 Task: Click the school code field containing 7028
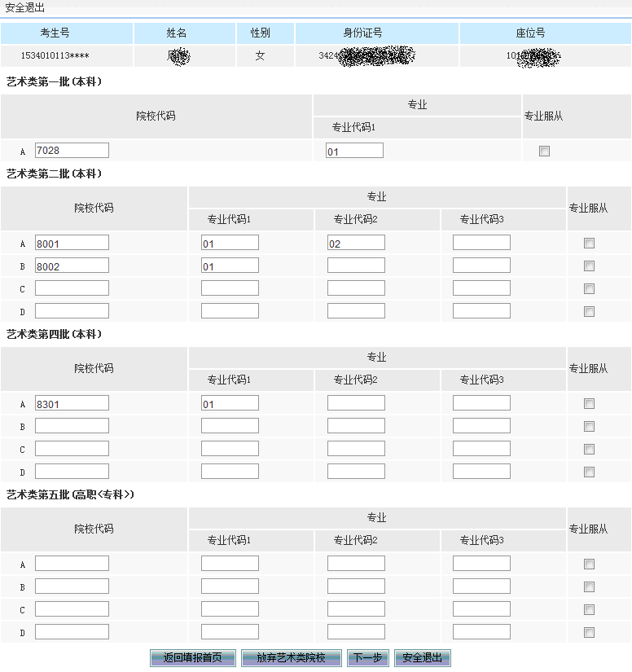[72, 151]
